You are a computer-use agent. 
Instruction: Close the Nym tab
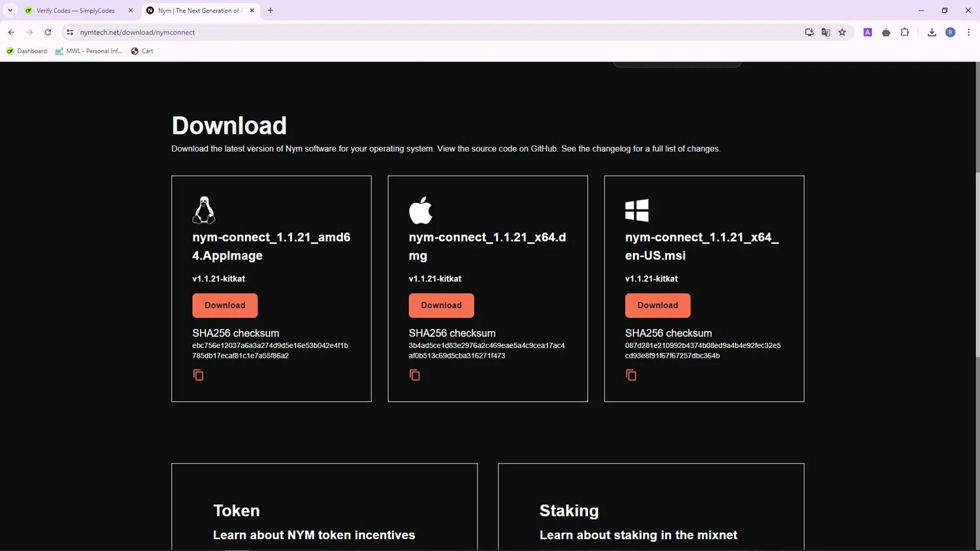[252, 10]
